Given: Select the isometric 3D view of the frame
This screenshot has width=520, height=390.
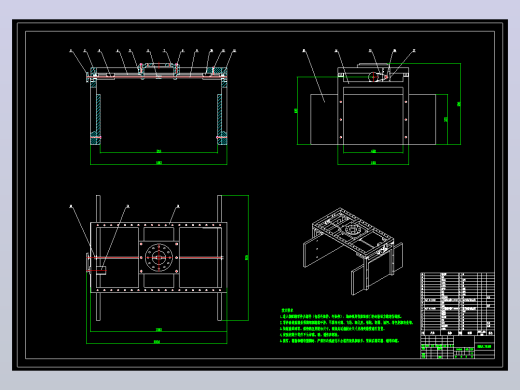Looking at the screenshot, I should (x=353, y=251).
